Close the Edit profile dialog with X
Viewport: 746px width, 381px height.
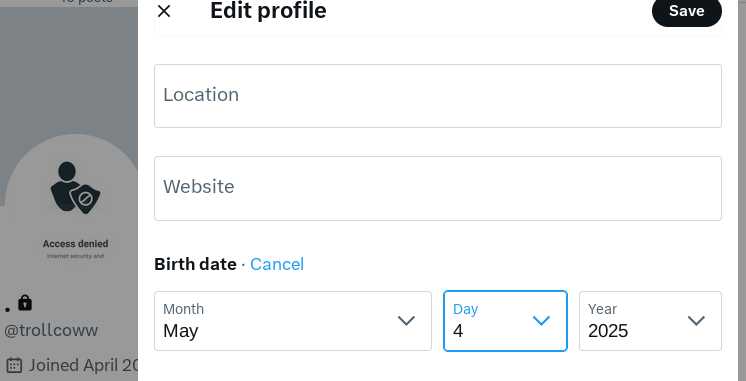tap(164, 11)
